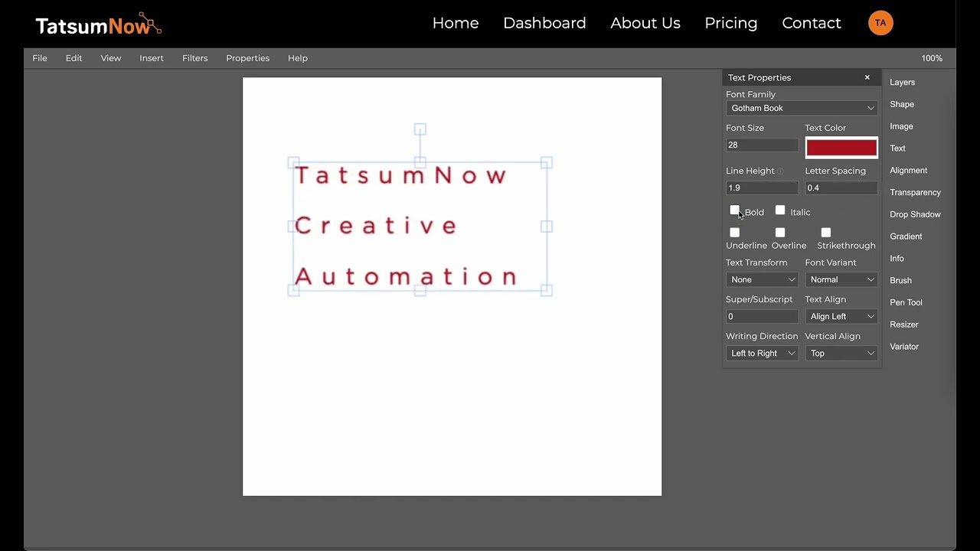Image resolution: width=980 pixels, height=551 pixels.
Task: Enable the Bold checkbox
Action: pyautogui.click(x=735, y=210)
